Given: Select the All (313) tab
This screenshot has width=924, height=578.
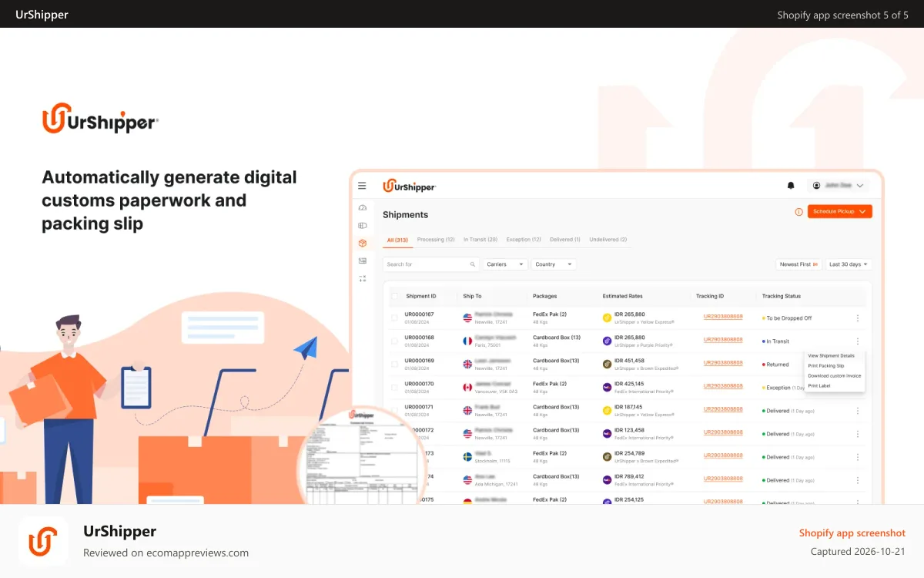Looking at the screenshot, I should [x=397, y=240].
